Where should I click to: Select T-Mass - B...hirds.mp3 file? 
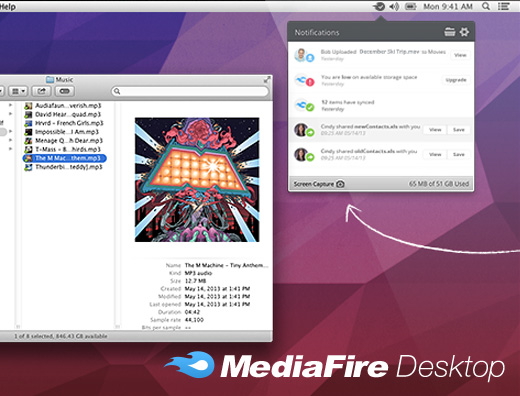pos(68,149)
